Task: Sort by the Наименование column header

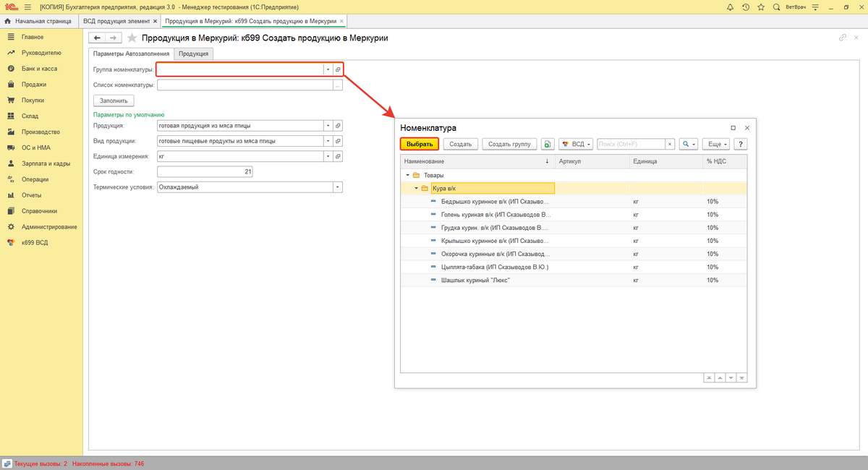Action: click(477, 161)
